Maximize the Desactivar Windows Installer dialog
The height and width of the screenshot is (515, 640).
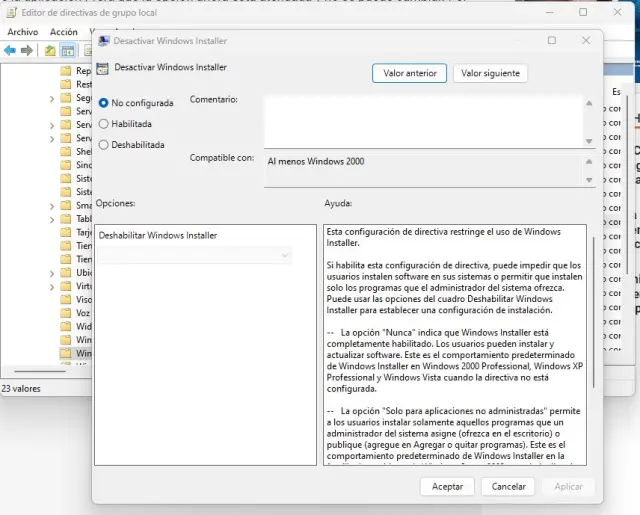[x=551, y=41]
